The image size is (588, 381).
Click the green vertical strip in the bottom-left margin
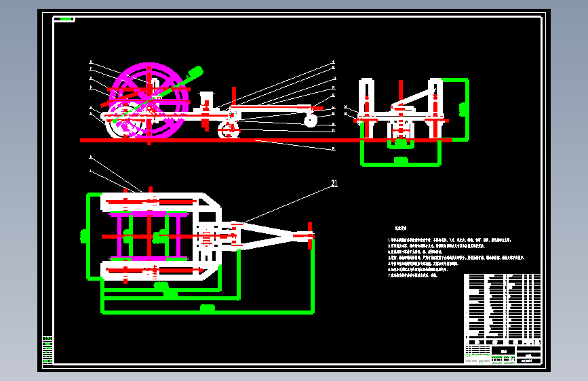click(47, 350)
